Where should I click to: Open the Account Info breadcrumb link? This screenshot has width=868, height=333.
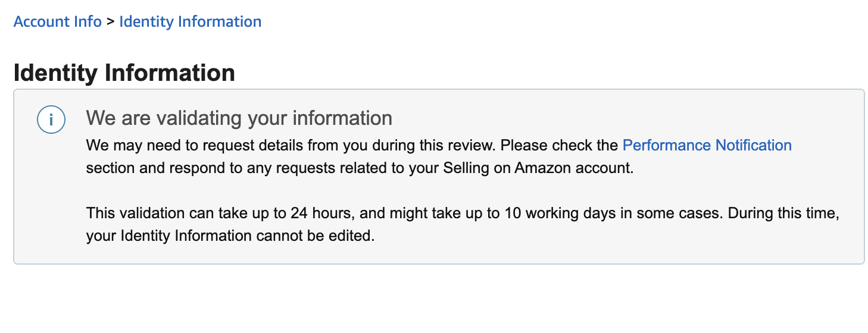click(x=58, y=22)
